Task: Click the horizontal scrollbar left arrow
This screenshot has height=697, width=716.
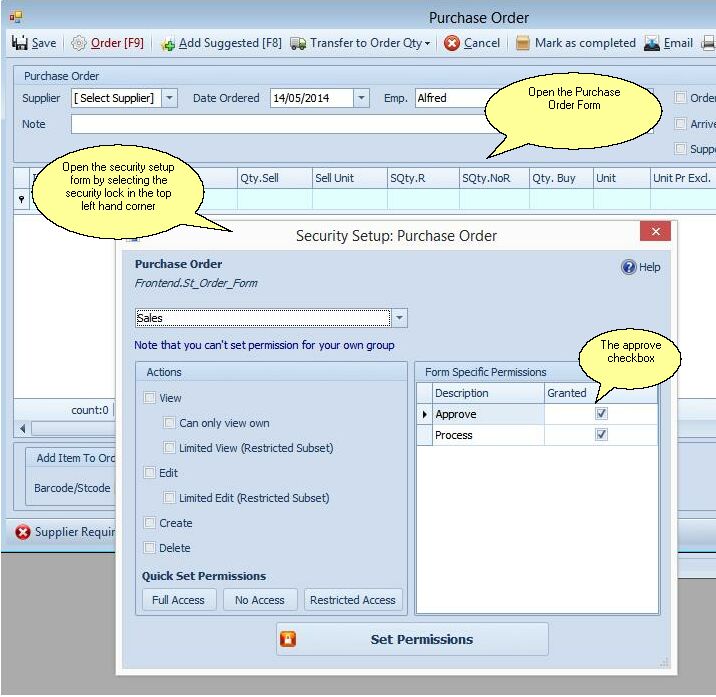Action: pos(23,428)
